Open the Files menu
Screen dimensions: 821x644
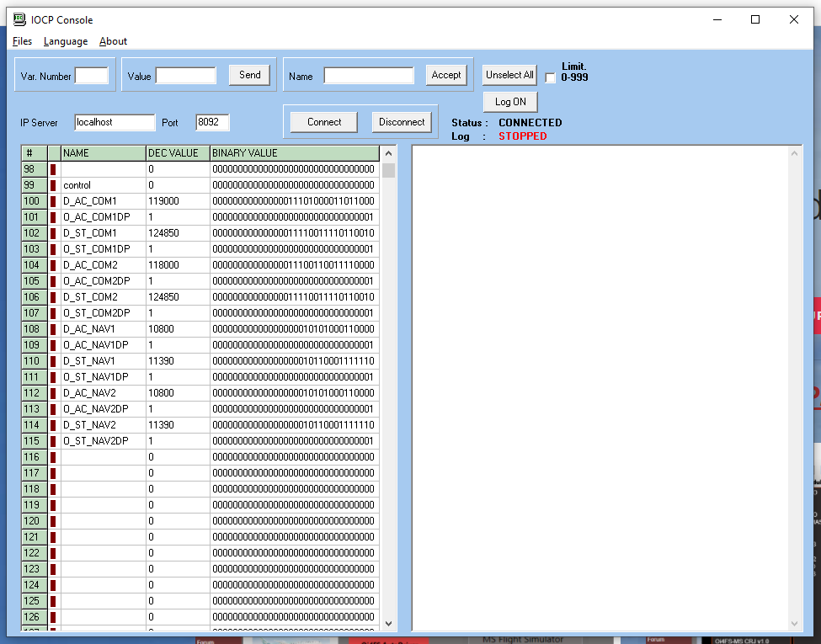click(x=21, y=40)
